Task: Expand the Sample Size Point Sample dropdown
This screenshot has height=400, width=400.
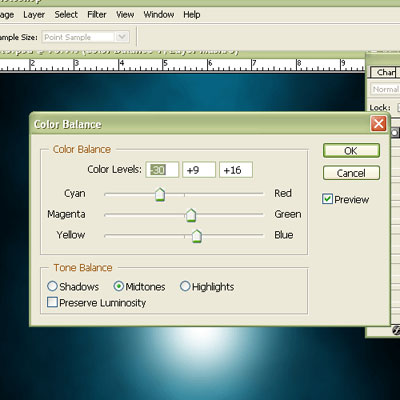Action: tap(122, 37)
